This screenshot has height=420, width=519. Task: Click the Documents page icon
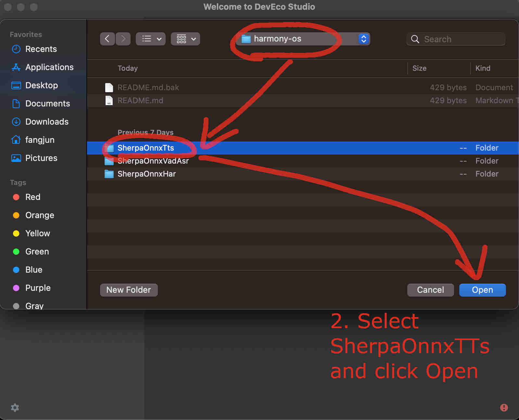tap(16, 104)
